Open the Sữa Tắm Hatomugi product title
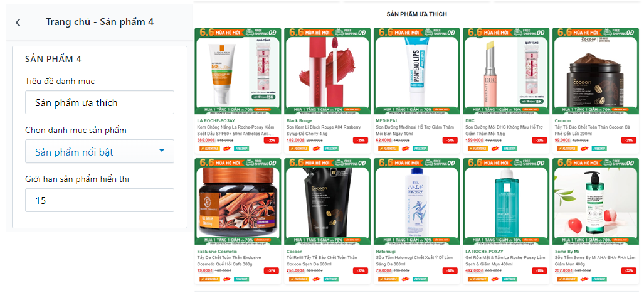Image resolution: width=644 pixels, height=293 pixels. tap(414, 260)
